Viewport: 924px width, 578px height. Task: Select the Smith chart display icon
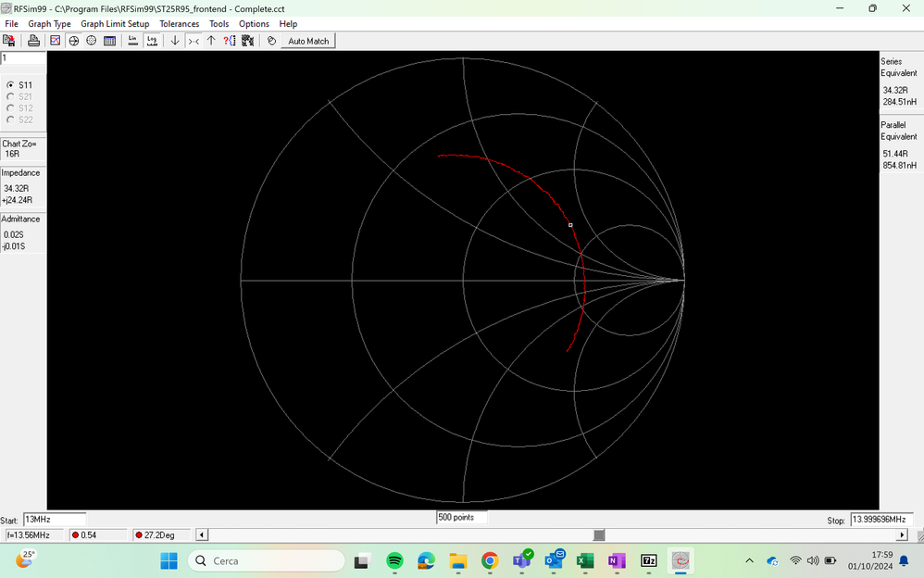(74, 41)
